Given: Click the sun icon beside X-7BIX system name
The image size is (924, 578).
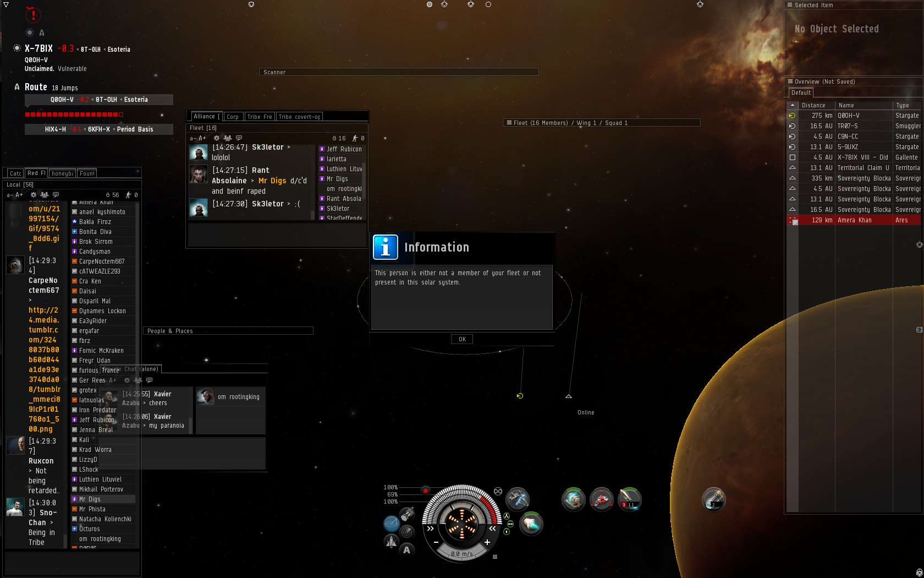Looking at the screenshot, I should pyautogui.click(x=17, y=48).
